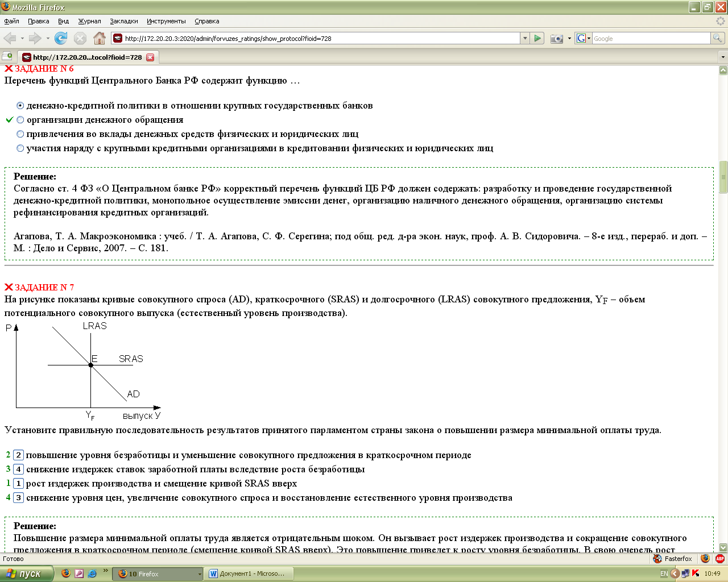Click order box for снижение уровня цен
Screen dimensions: 728x582
18,497
